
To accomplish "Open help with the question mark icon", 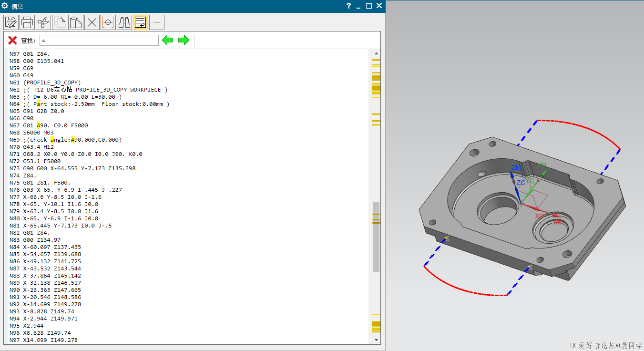I will pyautogui.click(x=349, y=6).
